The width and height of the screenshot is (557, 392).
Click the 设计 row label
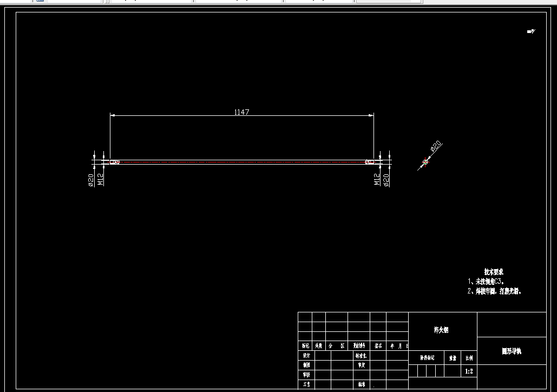(x=306, y=355)
